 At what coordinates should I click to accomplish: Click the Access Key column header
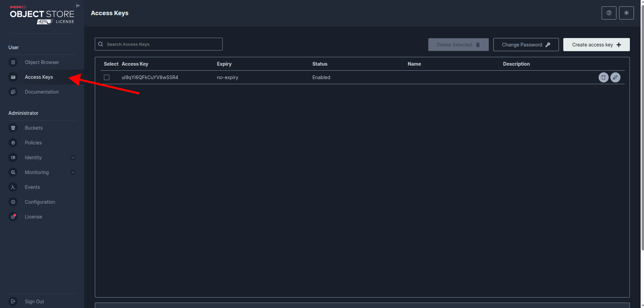click(135, 64)
